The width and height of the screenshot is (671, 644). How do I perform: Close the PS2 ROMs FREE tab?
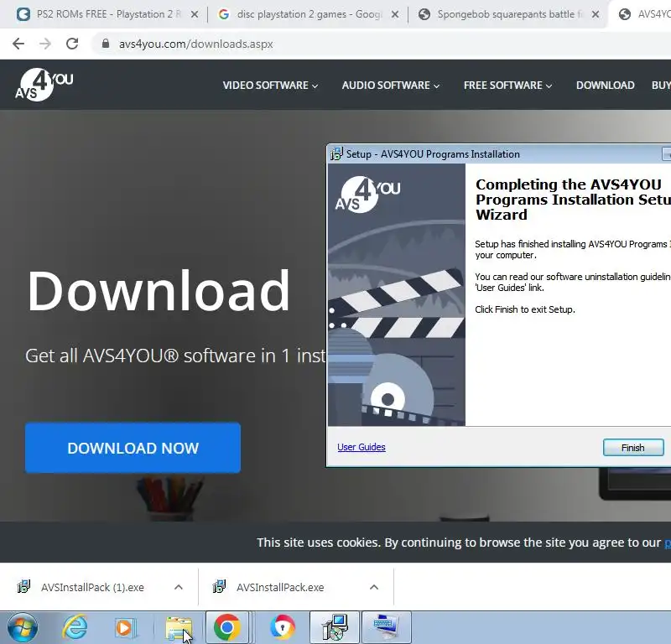point(195,14)
